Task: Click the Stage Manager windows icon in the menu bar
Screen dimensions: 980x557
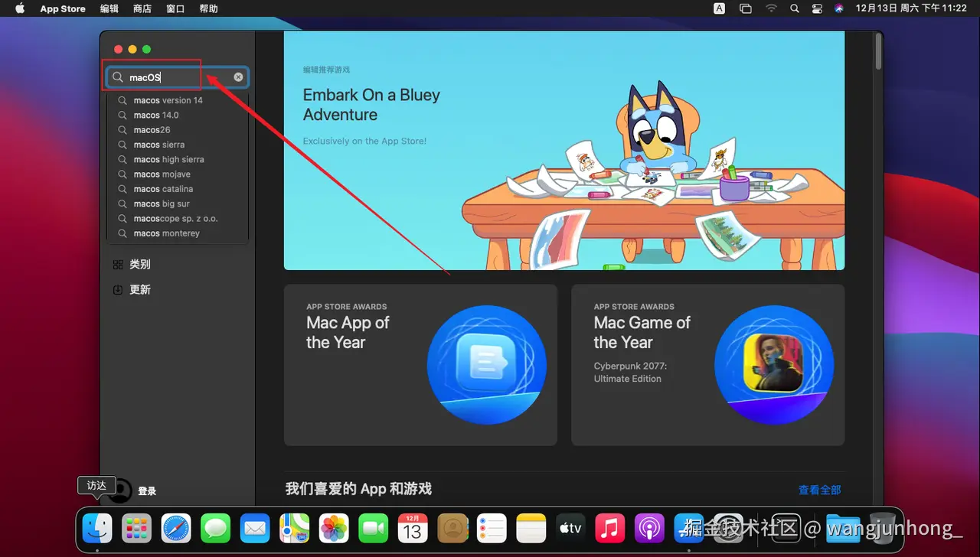Action: coord(746,8)
